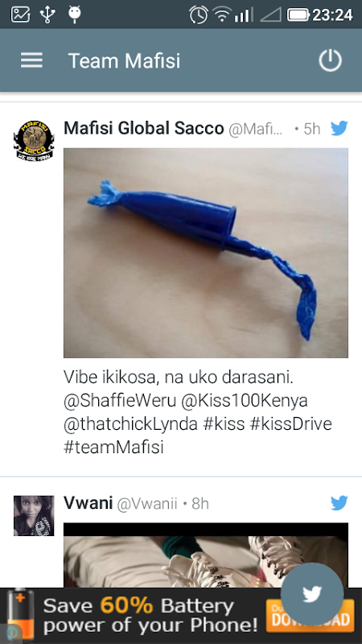The height and width of the screenshot is (644, 362).
Task: Tap Twitter bird icon on Mafisi tweet
Action: click(339, 128)
